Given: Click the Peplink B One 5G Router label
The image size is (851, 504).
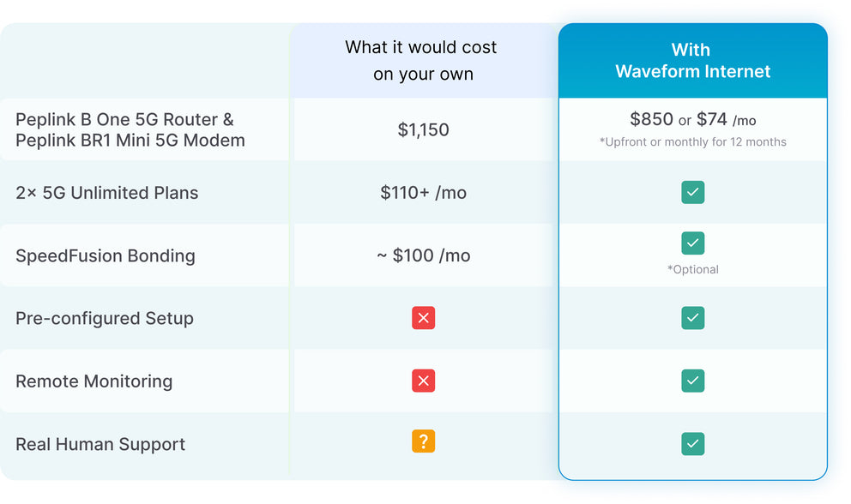Looking at the screenshot, I should coord(124,120).
